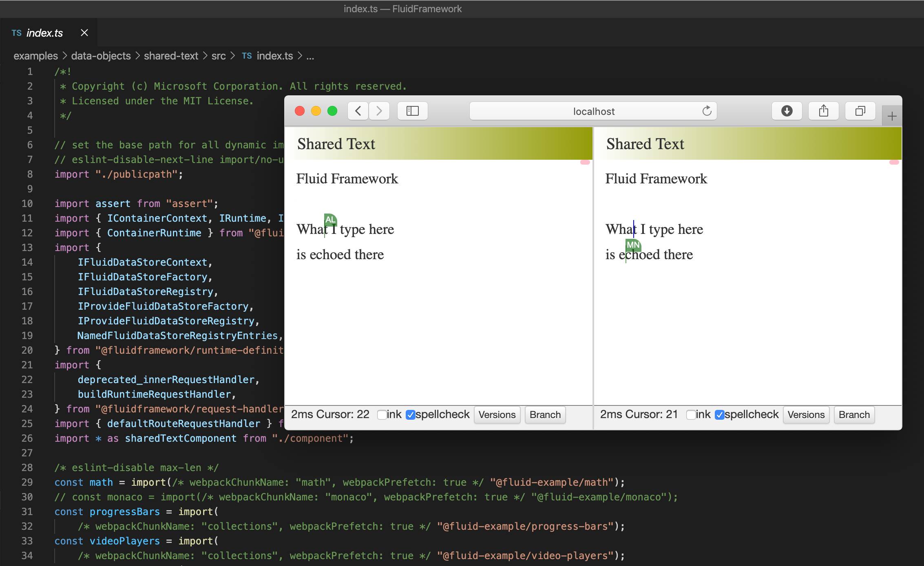Image resolution: width=924 pixels, height=566 pixels.
Task: Click the download icon in browser toolbar
Action: (787, 110)
